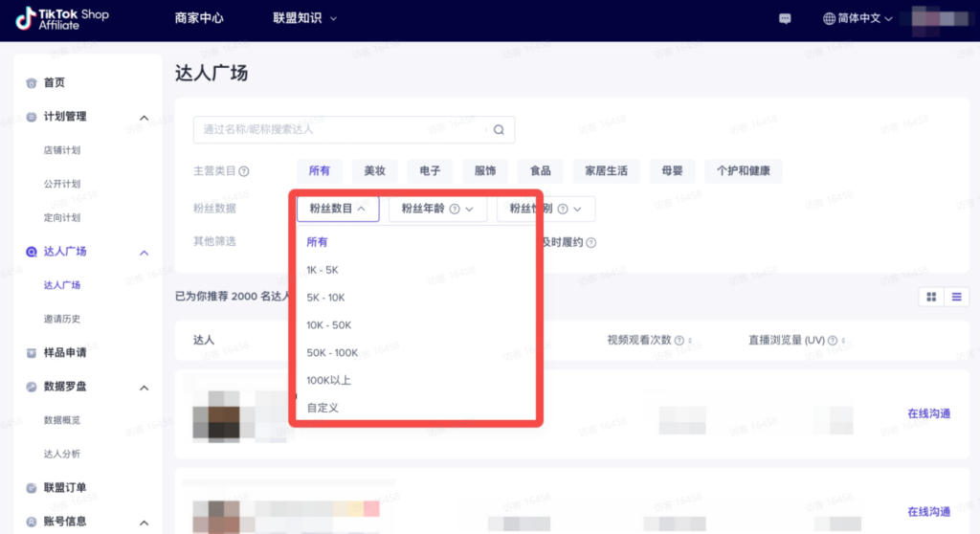The image size is (980, 534).
Task: Open the 简体中文 language selector
Action: coord(857,19)
